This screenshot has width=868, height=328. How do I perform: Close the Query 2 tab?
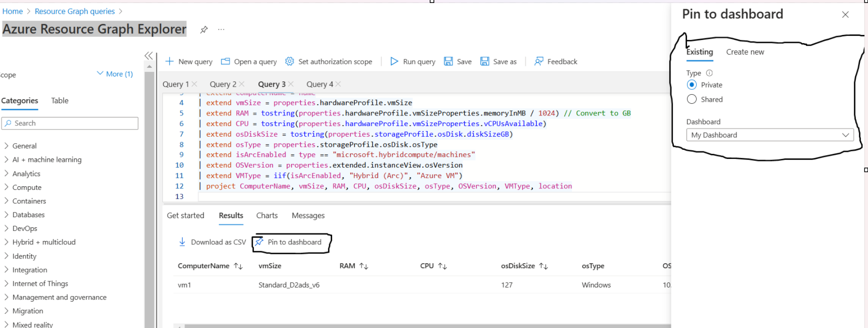[x=242, y=84]
